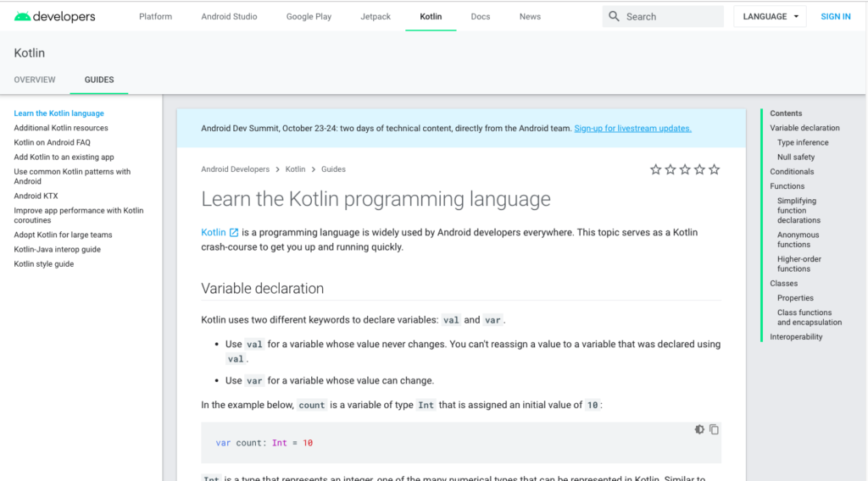The image size is (868, 481).
Task: Click the SIGN IN link
Action: click(x=835, y=17)
